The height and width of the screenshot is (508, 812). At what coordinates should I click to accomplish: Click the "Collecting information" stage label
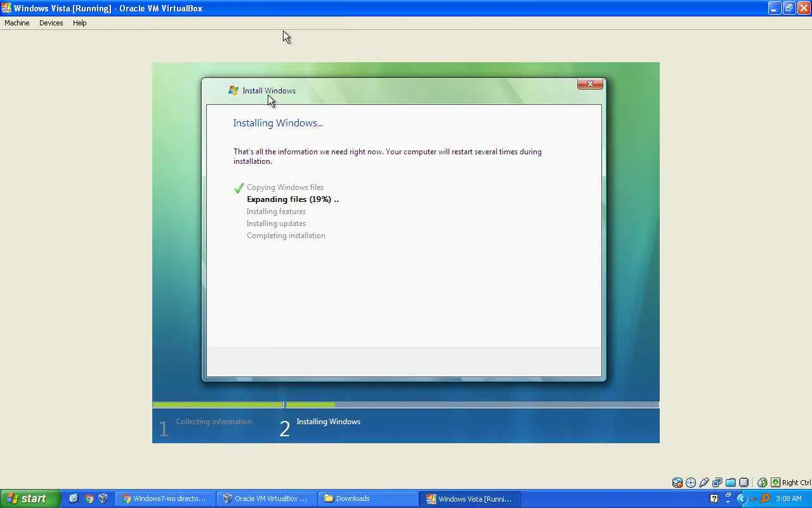[214, 422]
